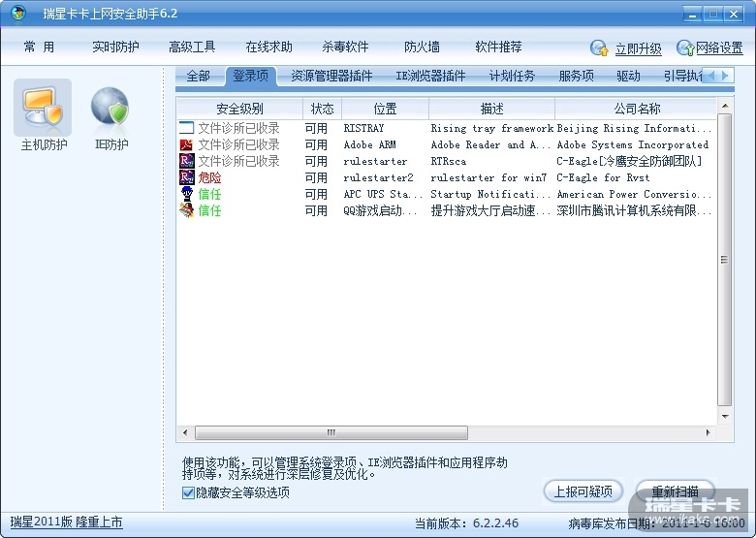Open the 防火墙 menu
The width and height of the screenshot is (756, 538).
[422, 47]
